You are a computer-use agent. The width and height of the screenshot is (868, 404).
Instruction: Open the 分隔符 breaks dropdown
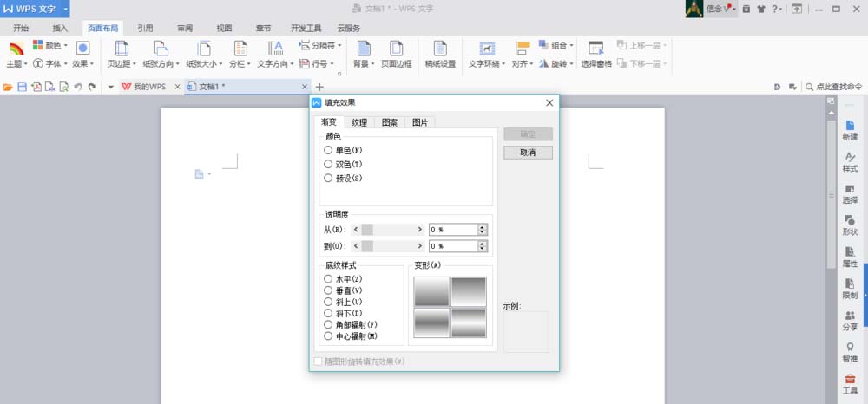point(339,45)
